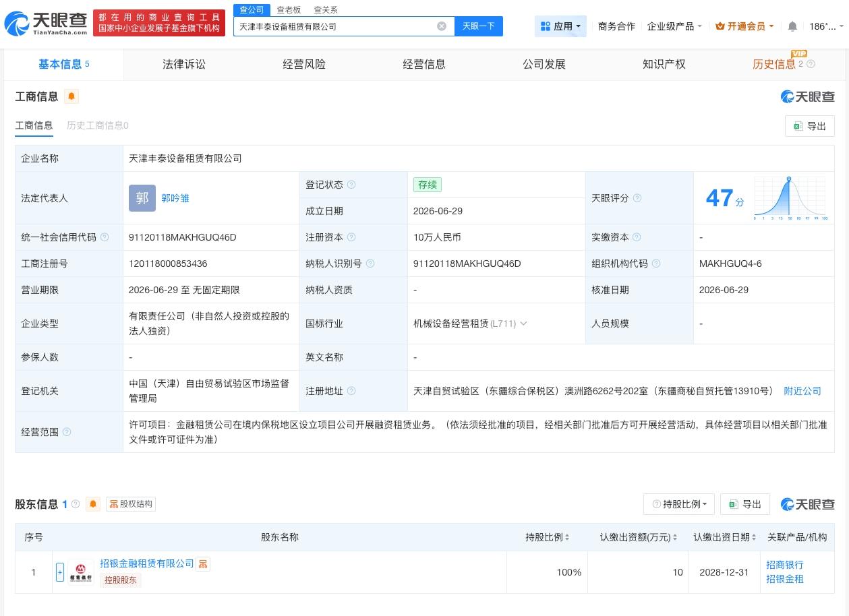Open the 持股比例 filter dropdown
This screenshot has width=849, height=616.
[x=680, y=504]
